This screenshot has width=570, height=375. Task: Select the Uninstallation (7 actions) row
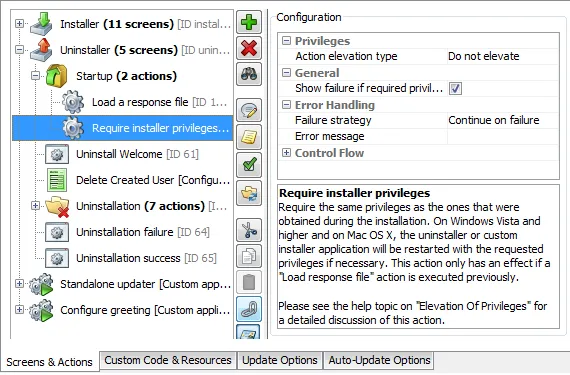151,206
